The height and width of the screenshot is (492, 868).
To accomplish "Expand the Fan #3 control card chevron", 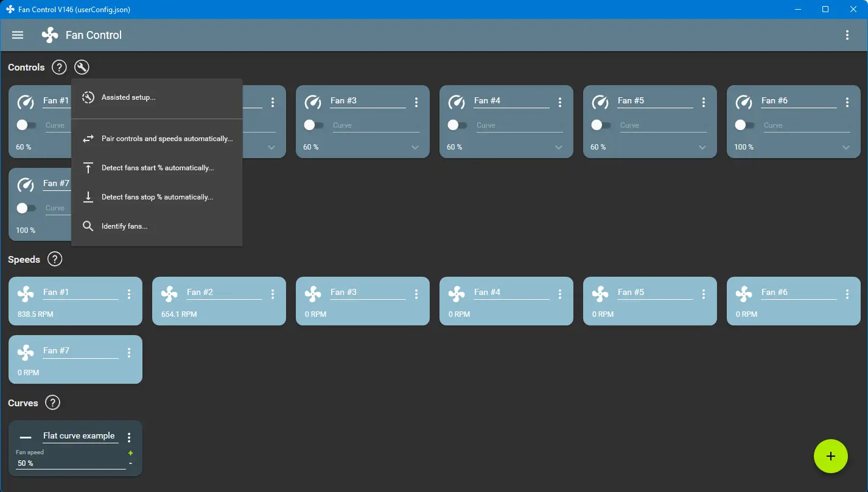I will pyautogui.click(x=415, y=148).
